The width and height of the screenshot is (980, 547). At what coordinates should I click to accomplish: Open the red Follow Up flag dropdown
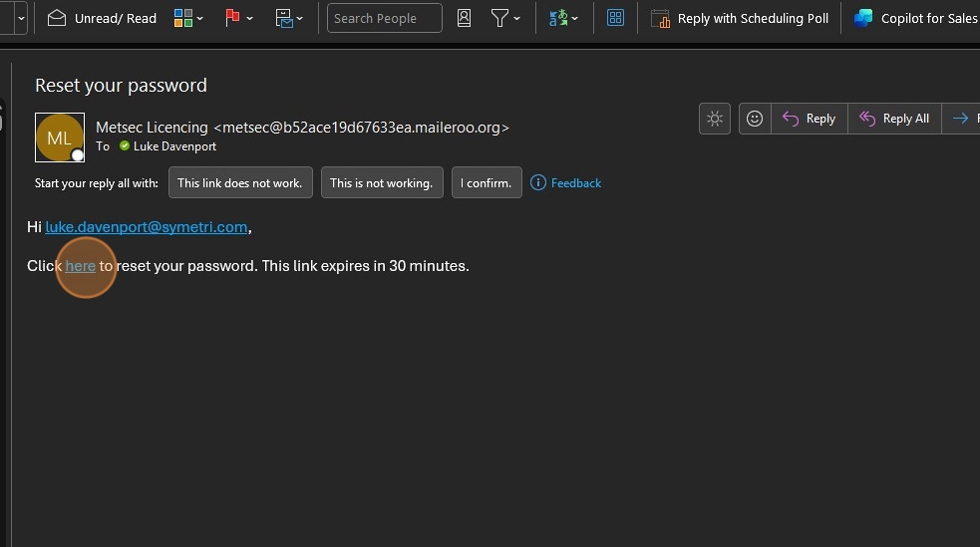pos(238,18)
